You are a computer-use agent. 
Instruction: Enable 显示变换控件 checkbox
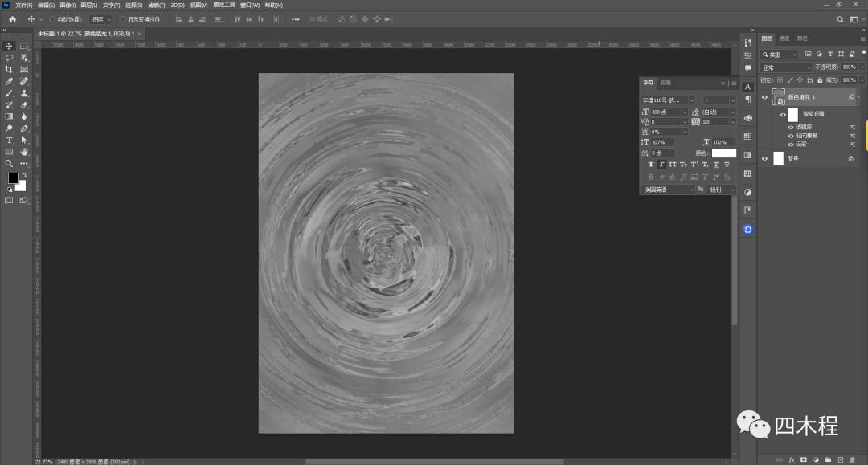point(123,19)
